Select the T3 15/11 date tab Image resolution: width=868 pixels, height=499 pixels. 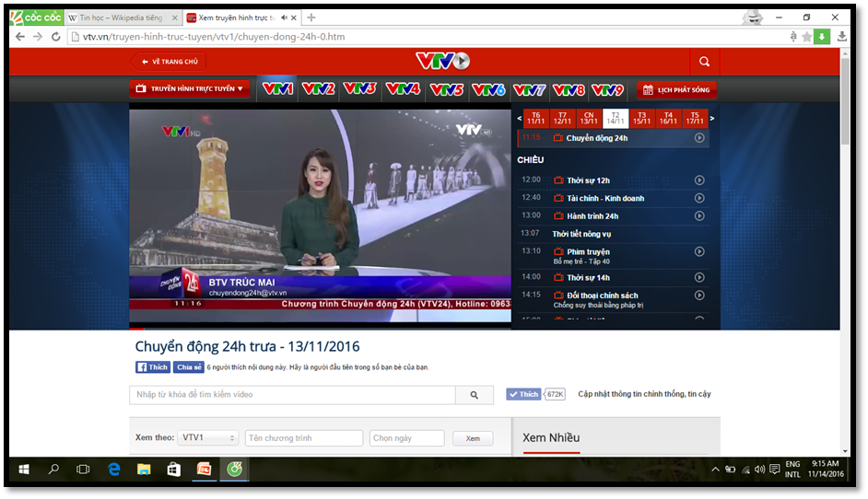(x=641, y=119)
